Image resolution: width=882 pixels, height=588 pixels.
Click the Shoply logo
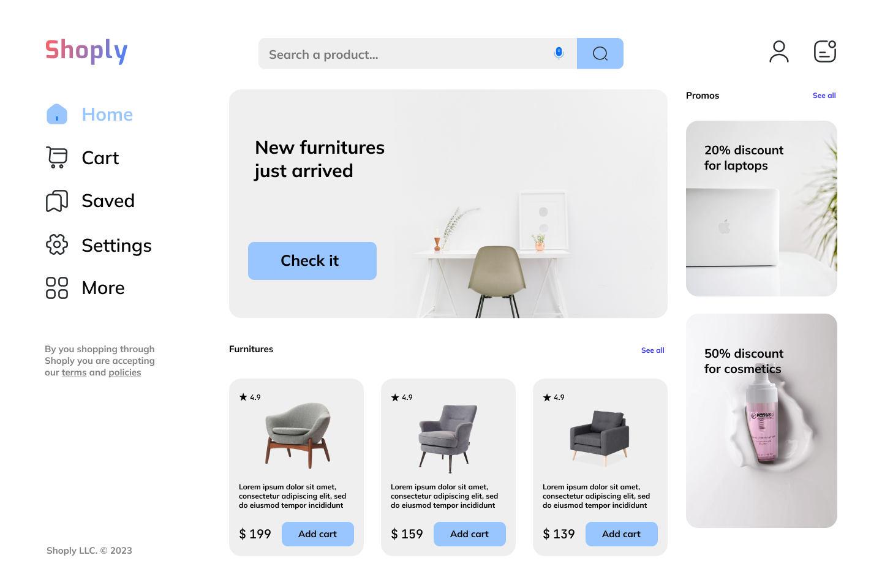(86, 51)
